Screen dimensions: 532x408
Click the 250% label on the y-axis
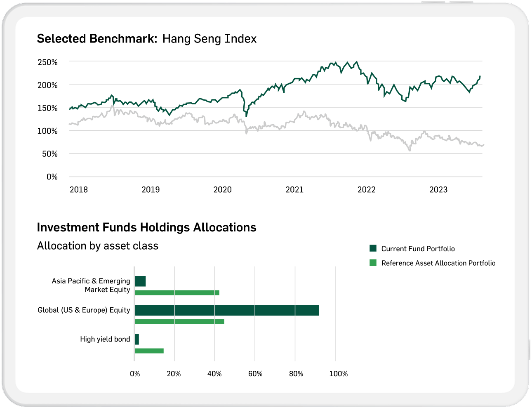(x=47, y=62)
